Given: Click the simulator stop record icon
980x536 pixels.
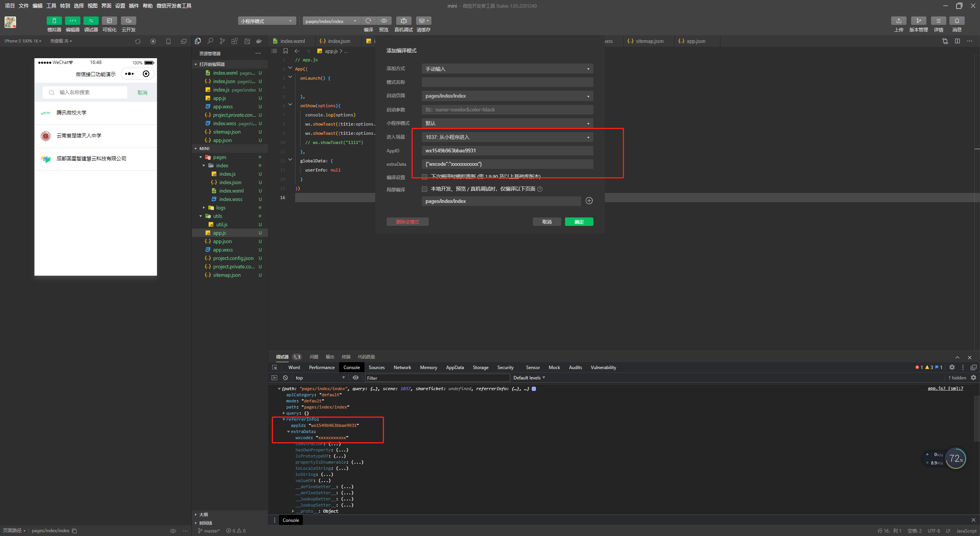Looking at the screenshot, I should click(153, 41).
